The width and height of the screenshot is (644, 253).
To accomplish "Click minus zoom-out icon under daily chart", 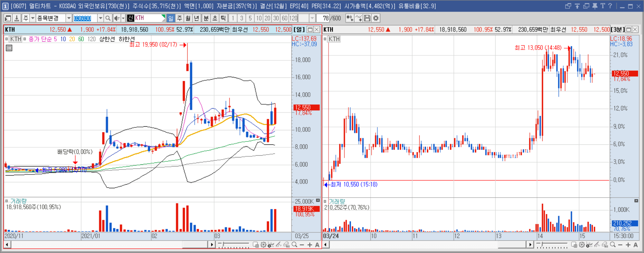I will 302,245.
